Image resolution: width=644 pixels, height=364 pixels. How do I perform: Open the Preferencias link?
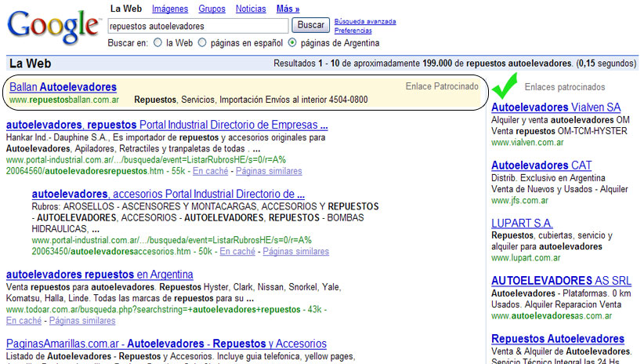[x=353, y=31]
